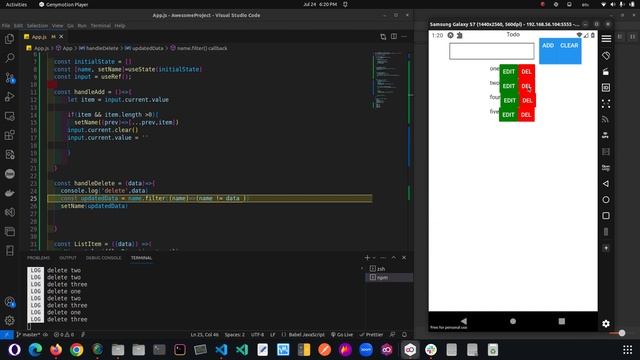
Task: Switch to the PROBLEMS panel tab
Action: (x=38, y=258)
